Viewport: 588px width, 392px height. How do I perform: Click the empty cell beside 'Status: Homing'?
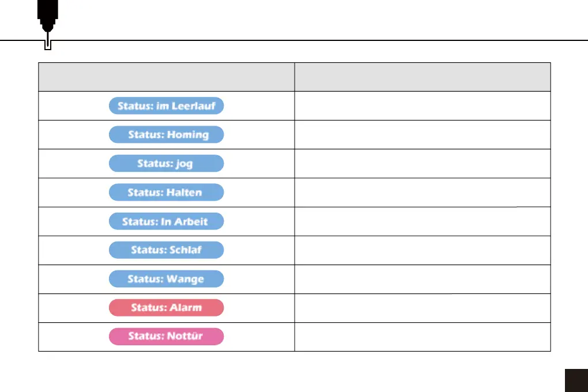point(422,135)
